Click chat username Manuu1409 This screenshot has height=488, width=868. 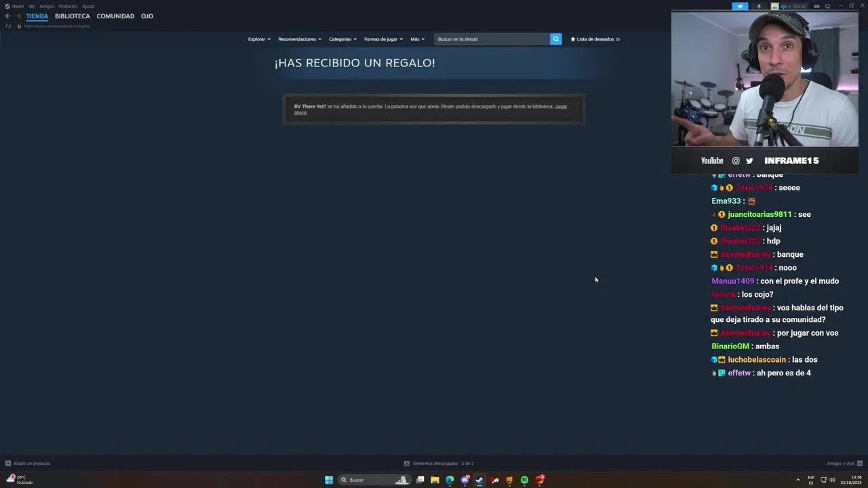732,281
